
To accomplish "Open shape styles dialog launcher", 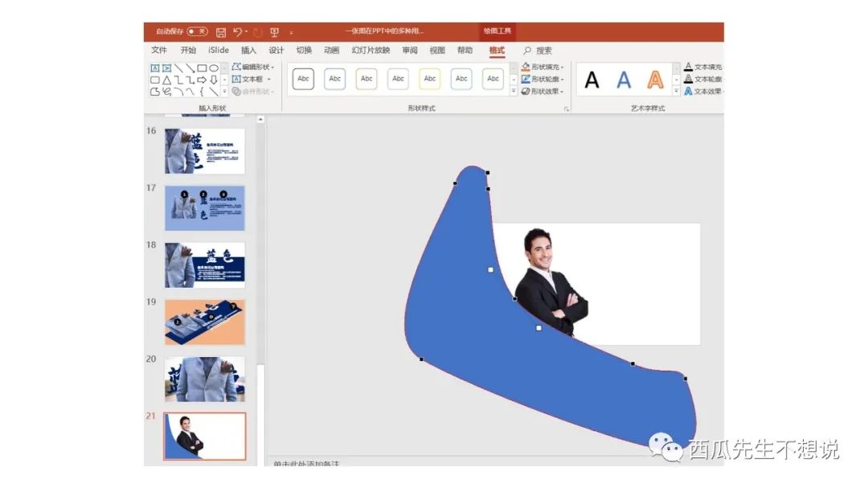I will tap(567, 109).
